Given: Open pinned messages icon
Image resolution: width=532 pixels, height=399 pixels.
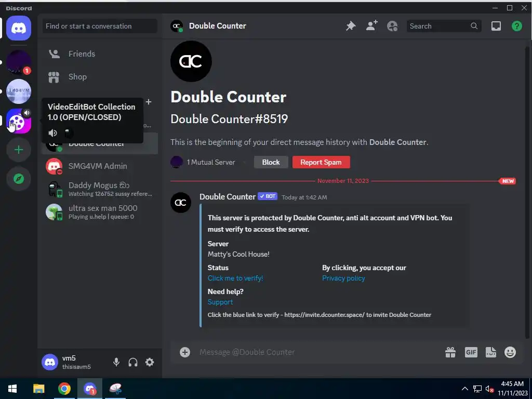Looking at the screenshot, I should (351, 26).
